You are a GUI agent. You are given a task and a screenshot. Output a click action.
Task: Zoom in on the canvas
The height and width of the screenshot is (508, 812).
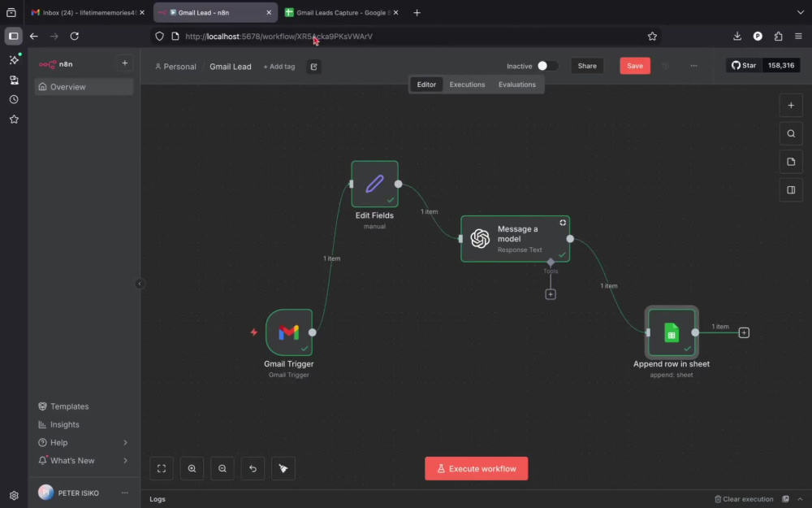(x=192, y=469)
